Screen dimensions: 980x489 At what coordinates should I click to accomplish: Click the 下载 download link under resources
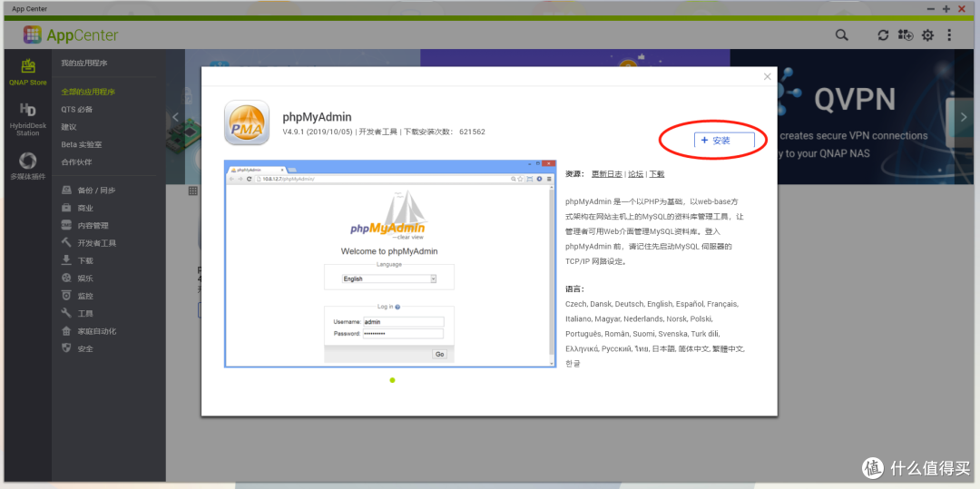[x=656, y=174]
